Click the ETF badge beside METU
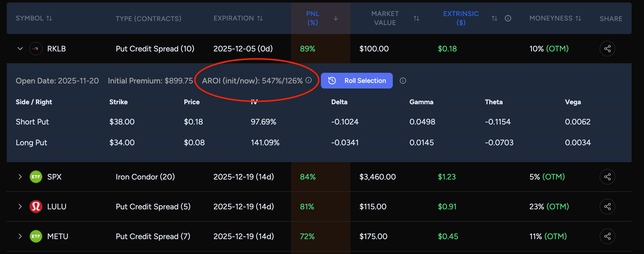Image resolution: width=644 pixels, height=254 pixels. (x=36, y=236)
